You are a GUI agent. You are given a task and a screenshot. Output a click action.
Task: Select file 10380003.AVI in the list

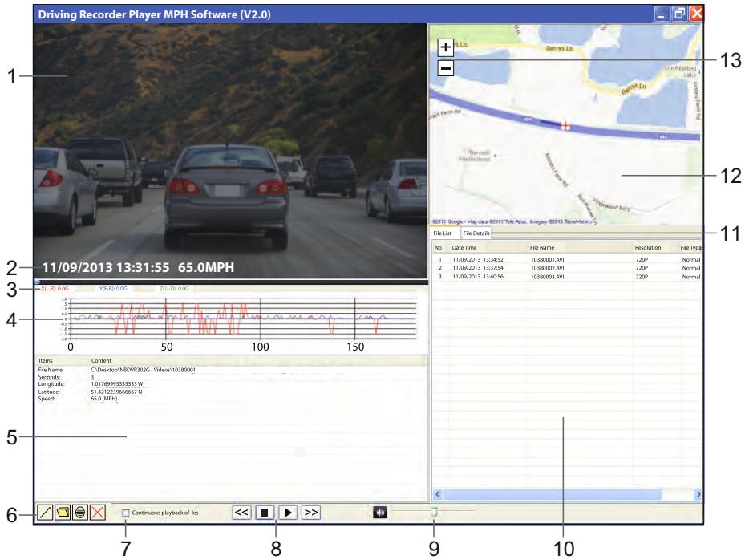[x=567, y=277]
